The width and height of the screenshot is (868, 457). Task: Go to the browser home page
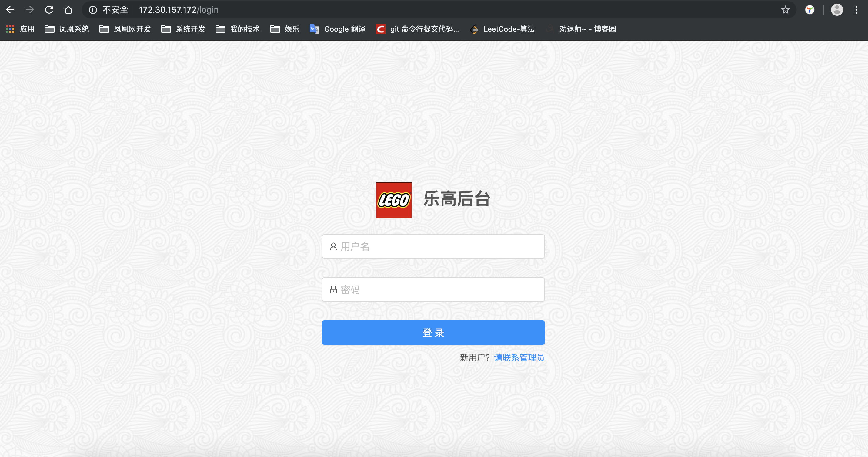click(68, 10)
